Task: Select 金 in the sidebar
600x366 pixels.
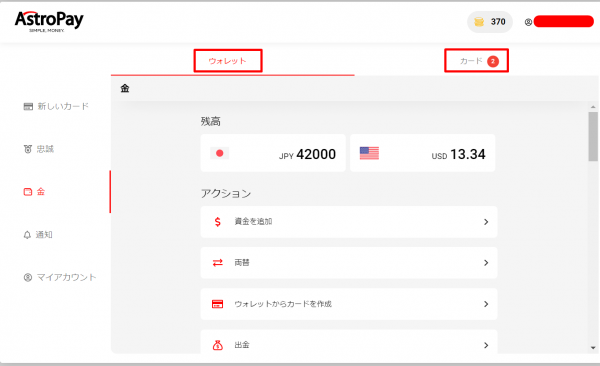Action: [34, 191]
